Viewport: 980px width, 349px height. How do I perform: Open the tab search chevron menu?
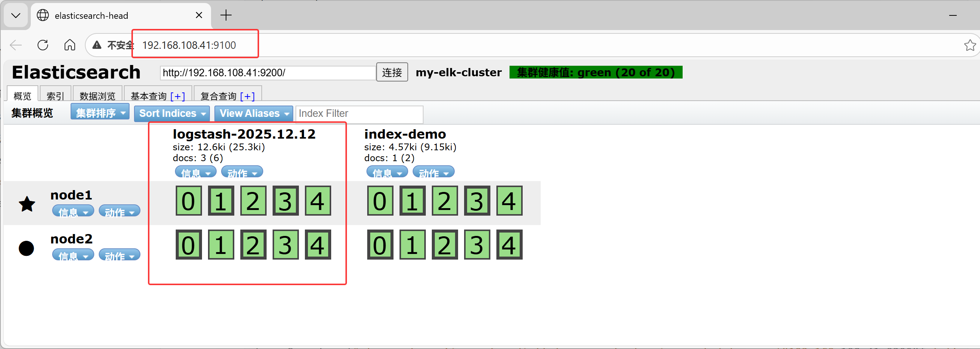16,16
